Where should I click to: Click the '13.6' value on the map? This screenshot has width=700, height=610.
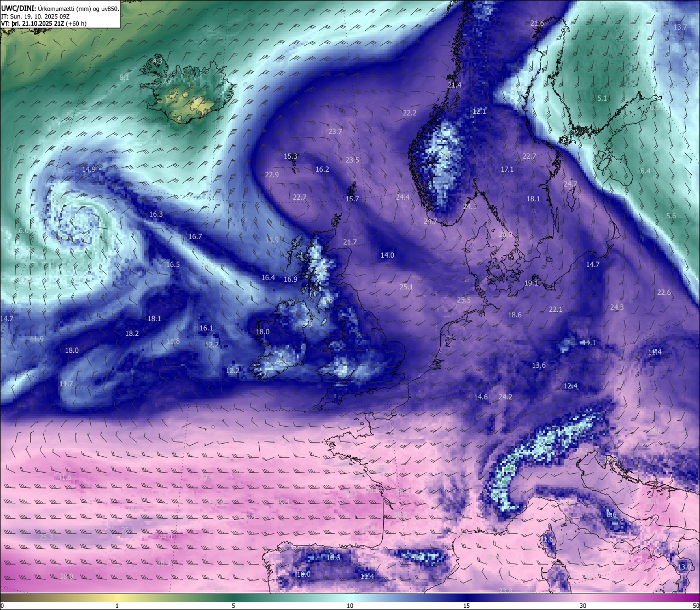point(539,365)
